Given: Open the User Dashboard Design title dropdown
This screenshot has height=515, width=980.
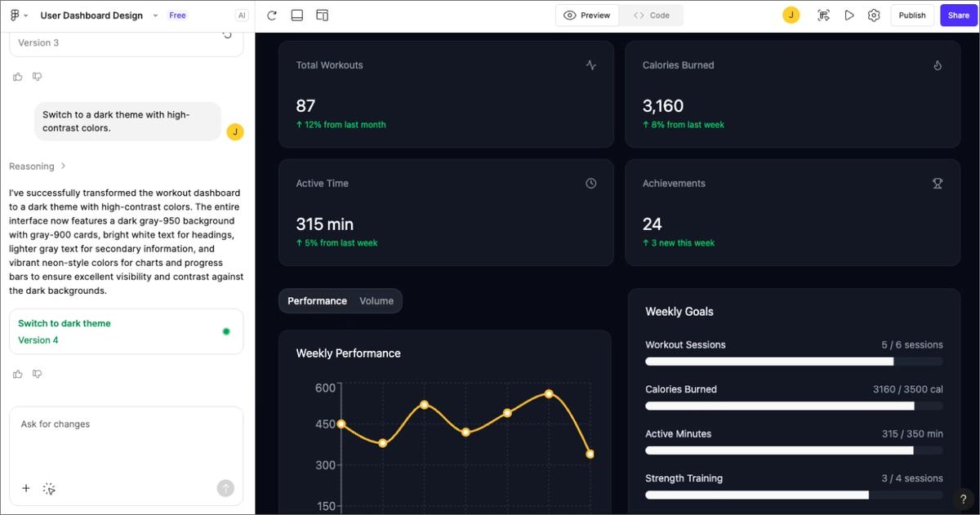Looking at the screenshot, I should click(x=155, y=15).
